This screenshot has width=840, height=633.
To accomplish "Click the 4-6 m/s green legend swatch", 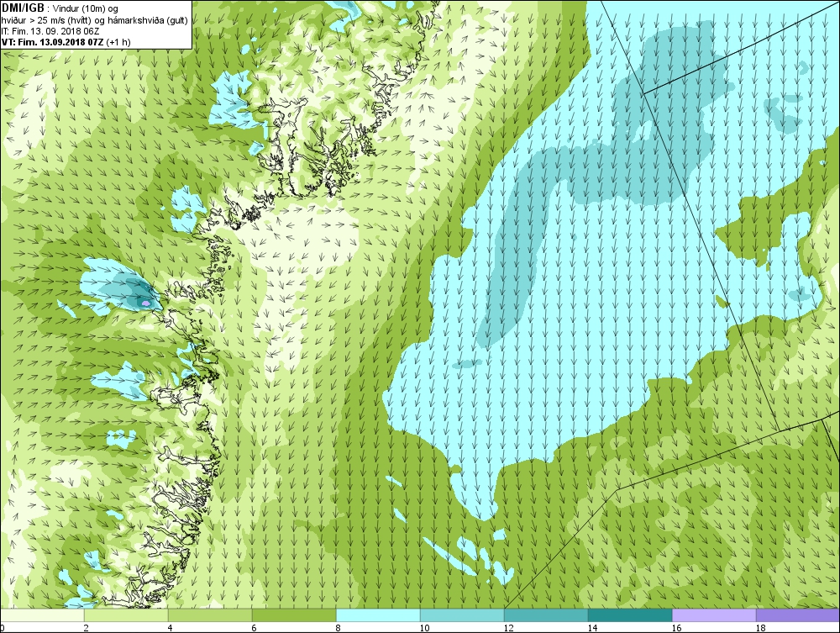I will pos(211,615).
